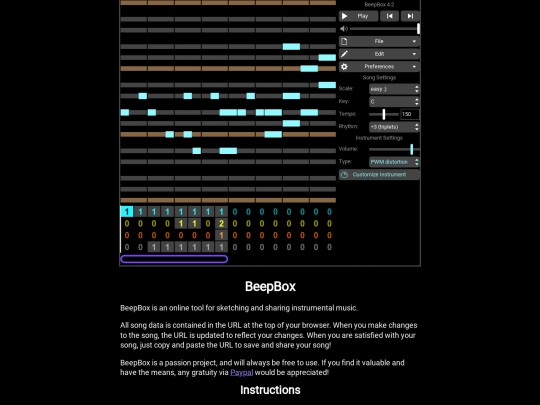Click the purple loop bar under the tracks
The image size is (540, 405).
(174, 259)
